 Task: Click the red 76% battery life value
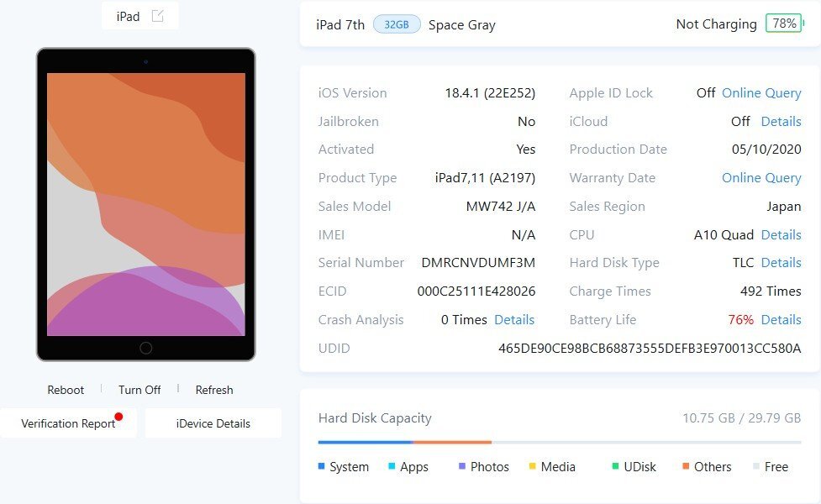pos(740,320)
